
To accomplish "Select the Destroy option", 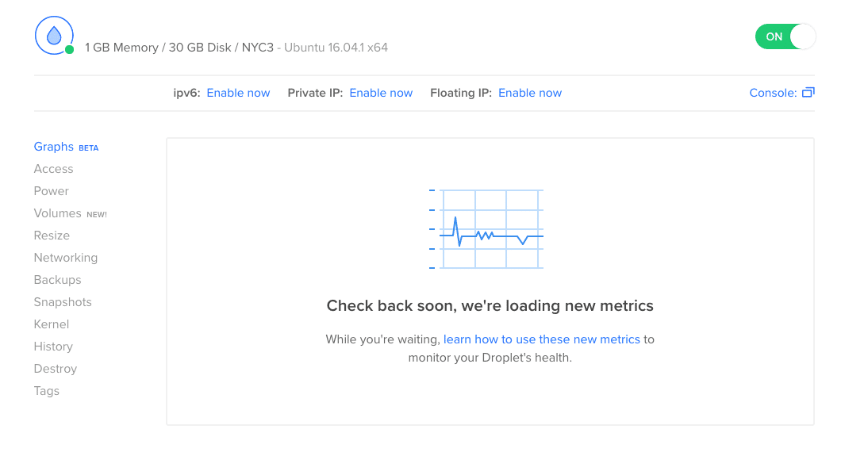I will 55,368.
